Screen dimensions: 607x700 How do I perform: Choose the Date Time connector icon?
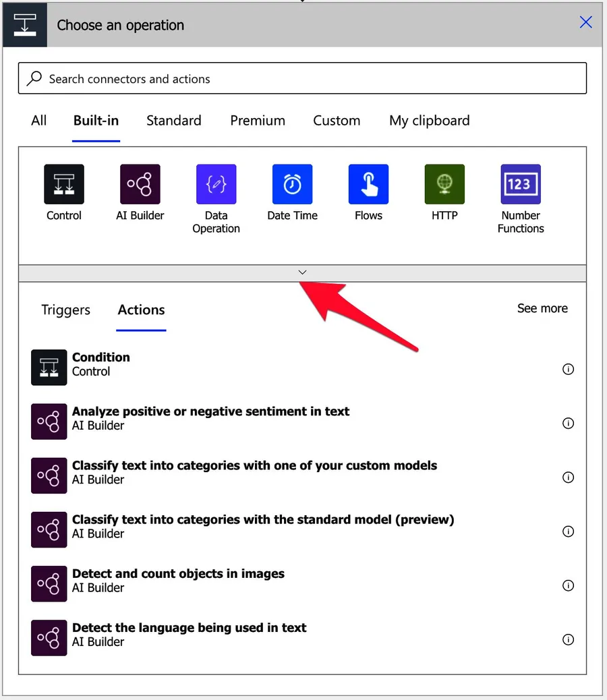point(292,184)
